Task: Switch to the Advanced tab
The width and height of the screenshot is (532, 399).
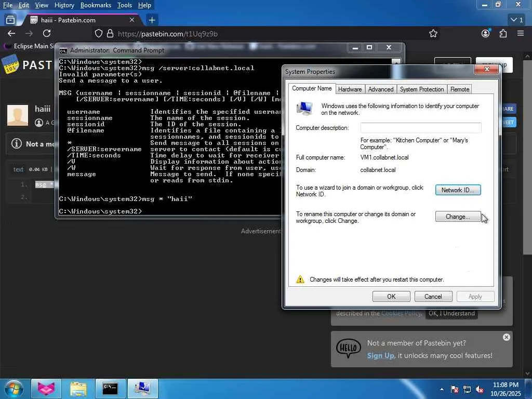Action: pyautogui.click(x=381, y=89)
